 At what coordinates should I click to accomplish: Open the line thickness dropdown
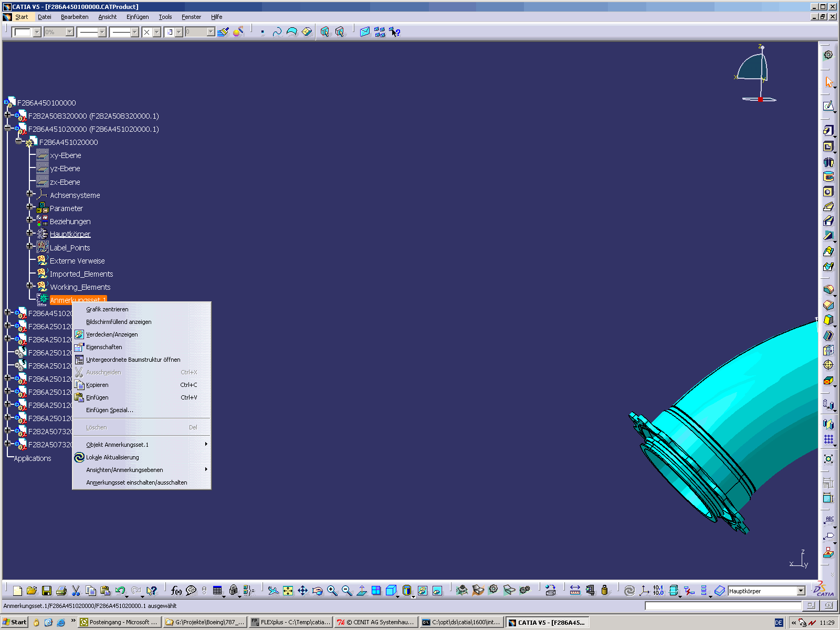click(102, 32)
